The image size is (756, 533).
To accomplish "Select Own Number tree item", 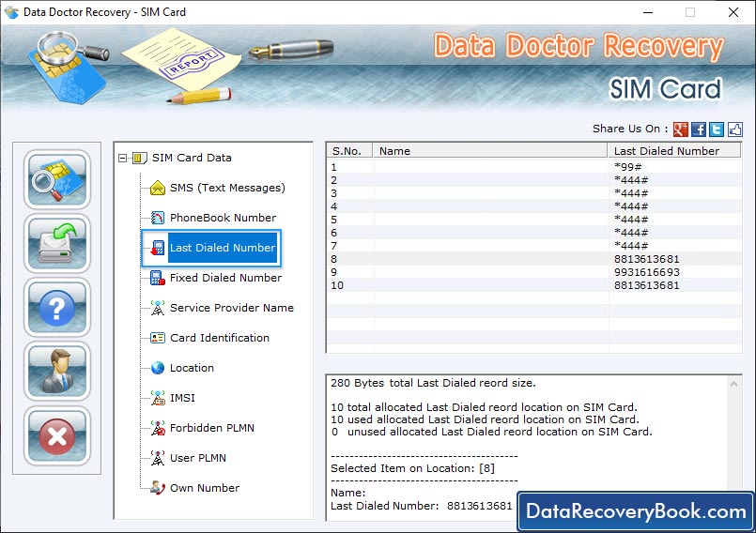I will click(205, 488).
